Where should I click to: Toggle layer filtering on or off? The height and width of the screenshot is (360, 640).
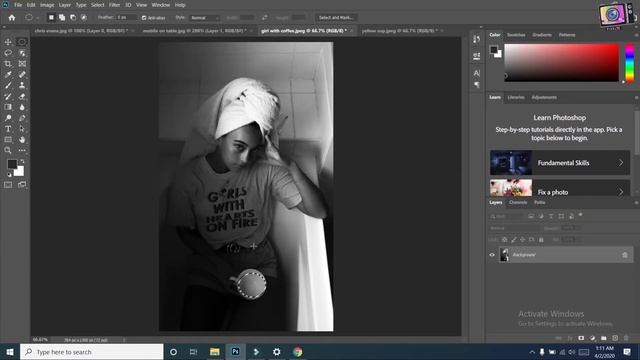580,215
